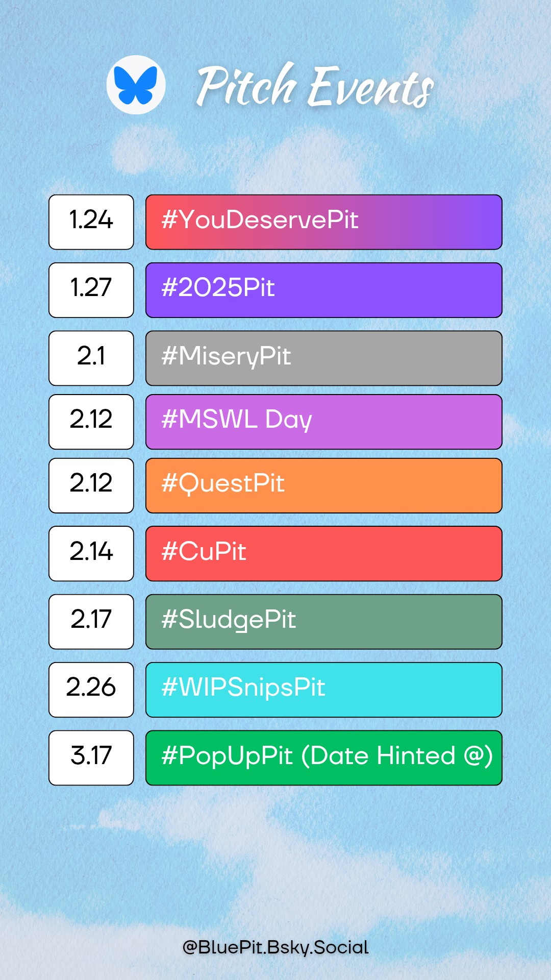551x980 pixels.
Task: Select the #SludgePit green bar
Action: pyautogui.click(x=323, y=622)
